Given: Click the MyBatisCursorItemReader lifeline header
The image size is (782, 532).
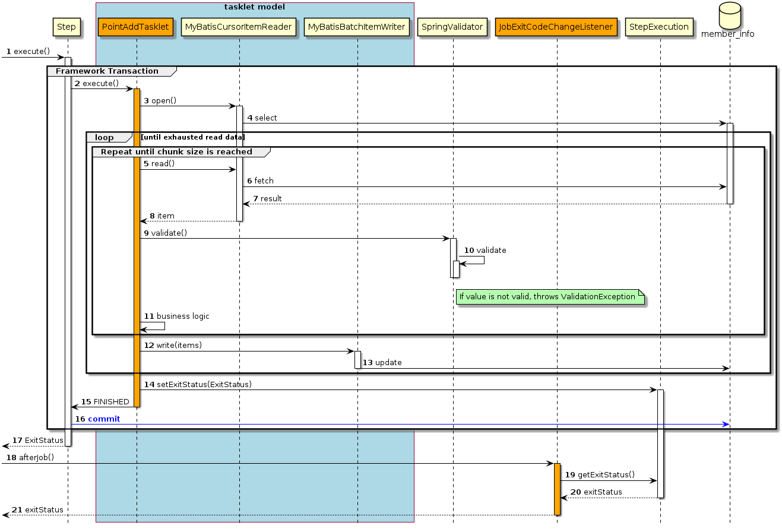Looking at the screenshot, I should tap(238, 27).
